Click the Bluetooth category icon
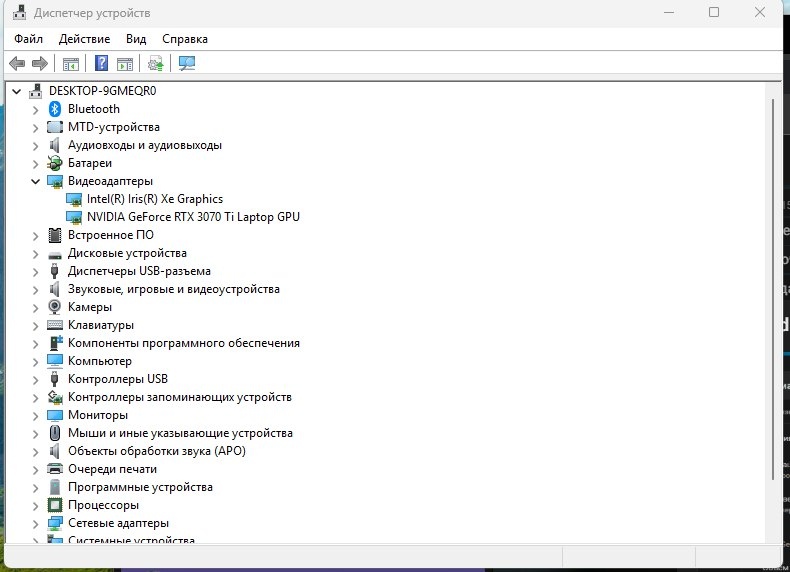The height and width of the screenshot is (572, 790). click(54, 109)
